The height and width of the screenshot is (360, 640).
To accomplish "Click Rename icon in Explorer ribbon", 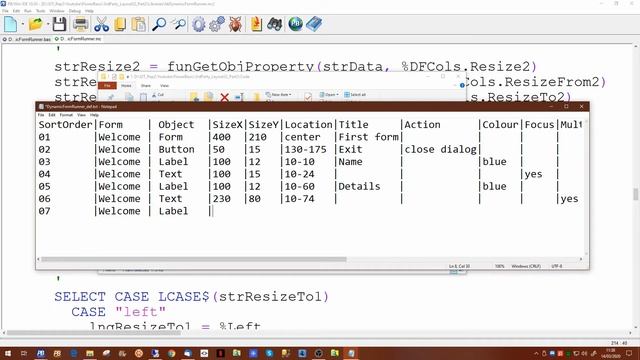I will [x=240, y=97].
